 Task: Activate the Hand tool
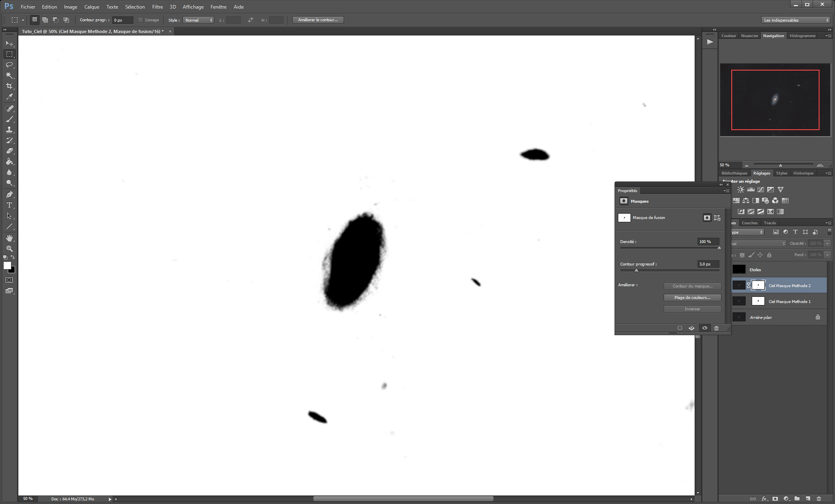point(9,238)
